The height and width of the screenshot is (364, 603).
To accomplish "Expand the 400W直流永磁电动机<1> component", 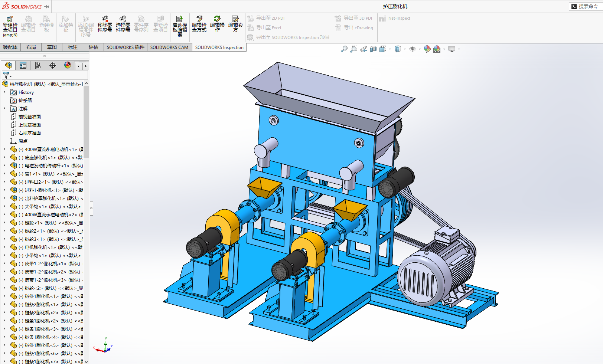I will click(x=4, y=149).
